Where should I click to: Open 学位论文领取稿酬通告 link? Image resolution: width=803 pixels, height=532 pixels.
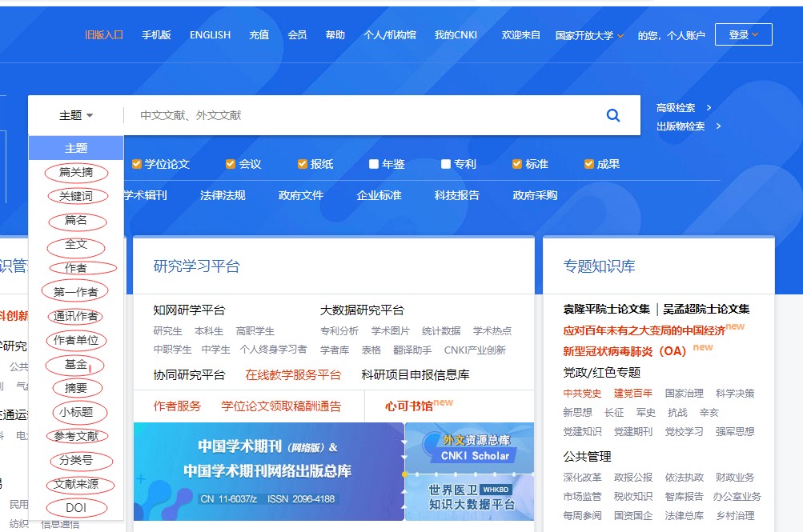coord(281,406)
